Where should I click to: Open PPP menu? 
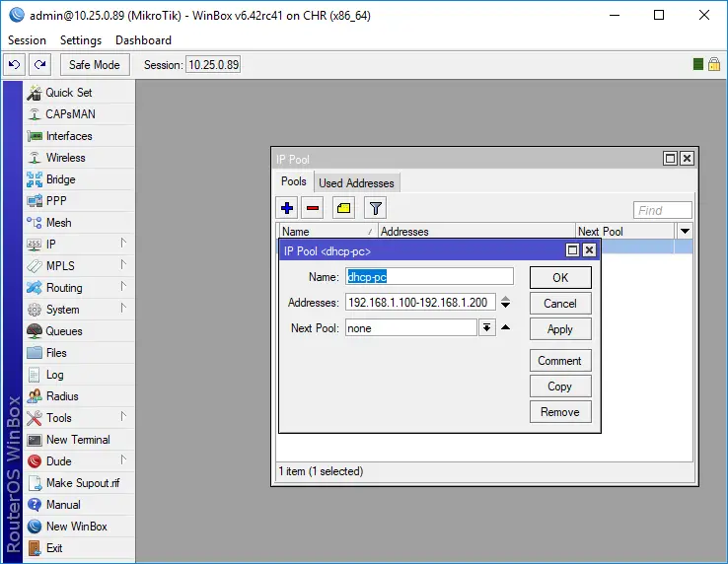[79, 201]
